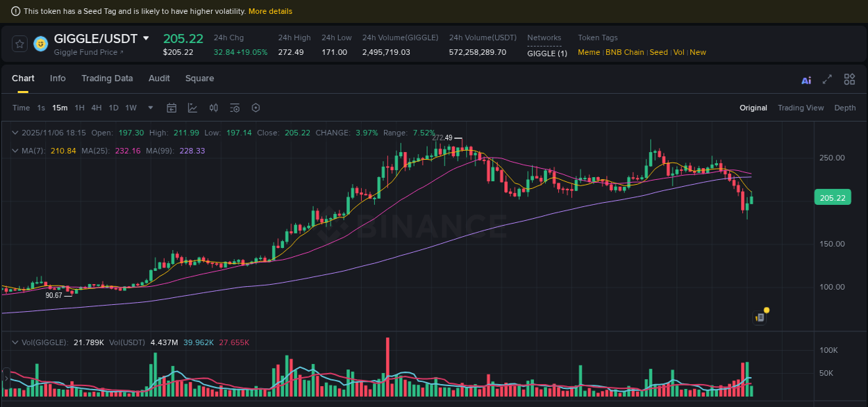868x407 pixels.
Task: Switch to the Depth view
Action: [845, 108]
